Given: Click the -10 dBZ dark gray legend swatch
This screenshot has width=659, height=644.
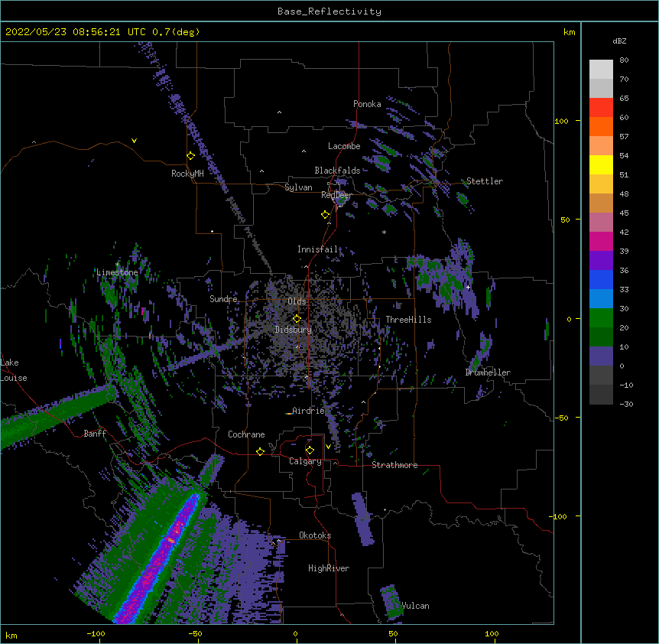Looking at the screenshot, I should [x=601, y=394].
